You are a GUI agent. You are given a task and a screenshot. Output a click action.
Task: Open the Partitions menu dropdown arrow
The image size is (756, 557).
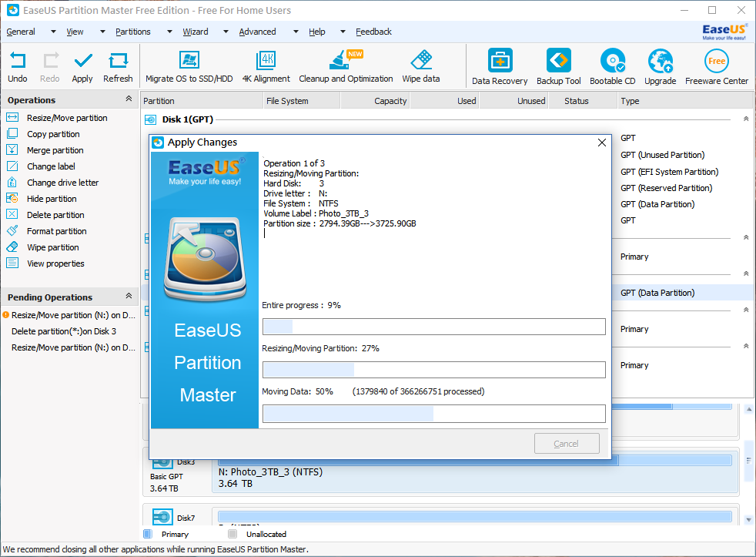(x=169, y=32)
